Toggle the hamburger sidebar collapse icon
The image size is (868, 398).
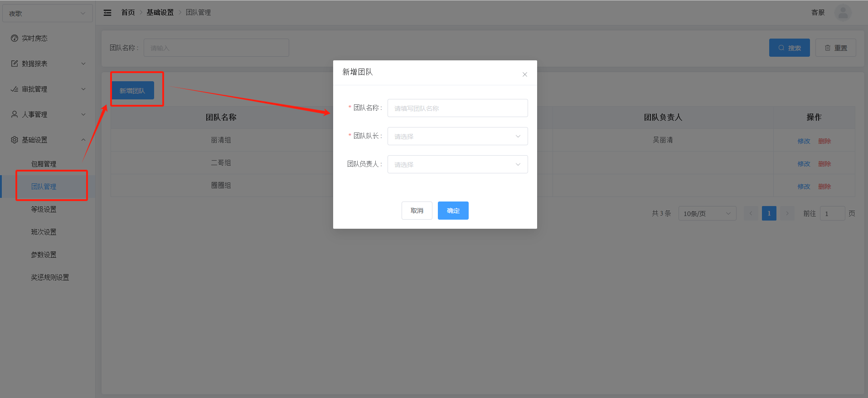[107, 13]
